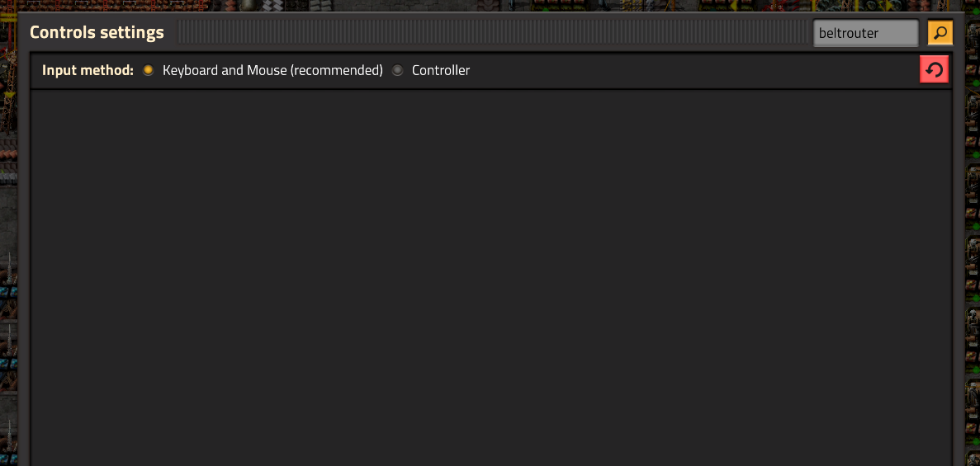Select the Controller radio button
980x466 pixels.
tap(397, 71)
